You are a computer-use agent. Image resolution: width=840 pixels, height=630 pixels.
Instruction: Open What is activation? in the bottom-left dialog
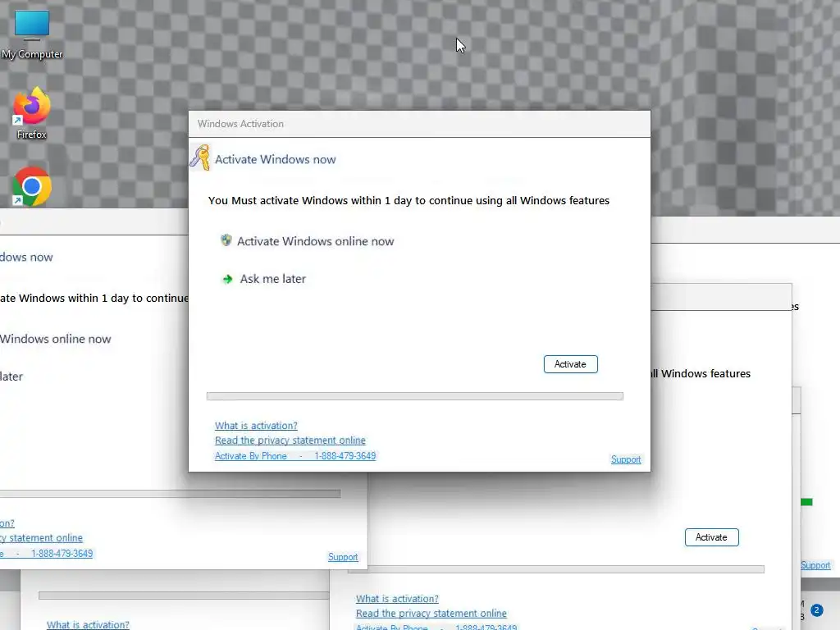[88, 624]
